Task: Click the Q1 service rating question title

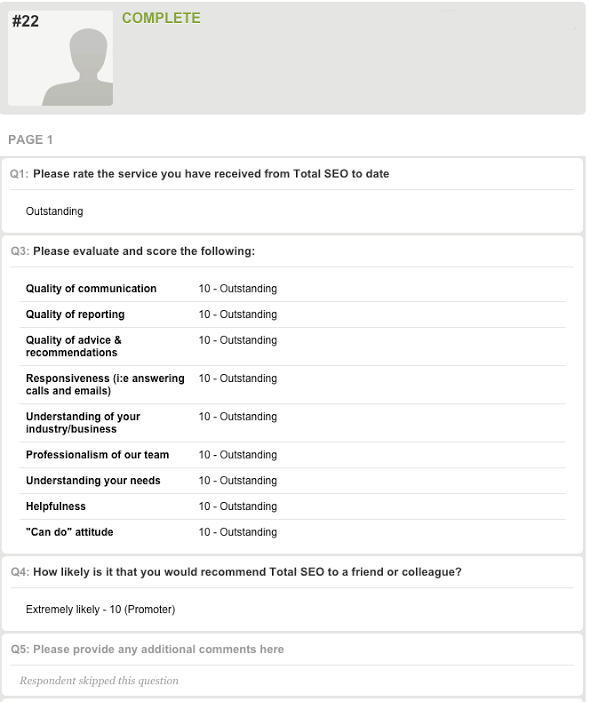Action: pyautogui.click(x=200, y=174)
